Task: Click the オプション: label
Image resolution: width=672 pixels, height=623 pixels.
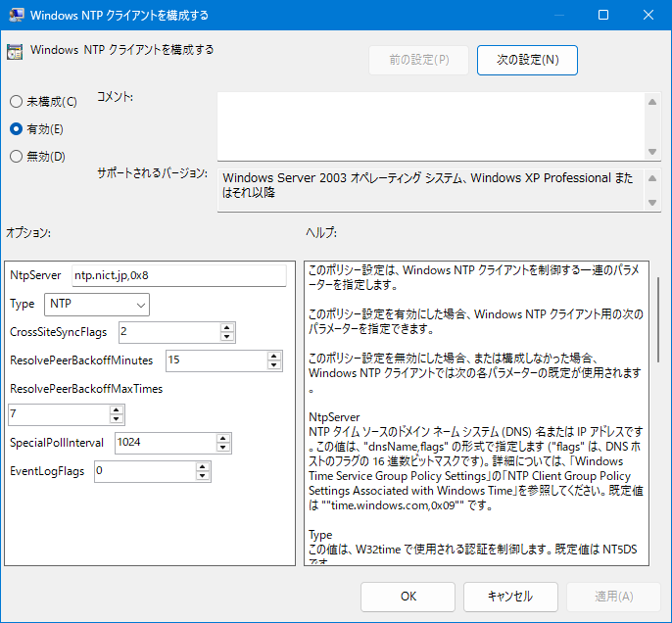Action: pyautogui.click(x=28, y=233)
